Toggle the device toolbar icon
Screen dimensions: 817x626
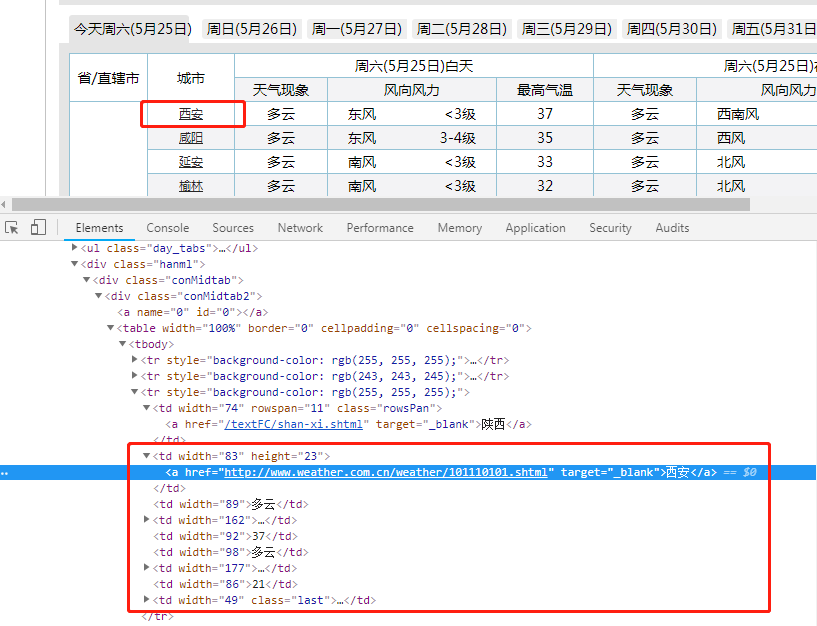[x=38, y=227]
